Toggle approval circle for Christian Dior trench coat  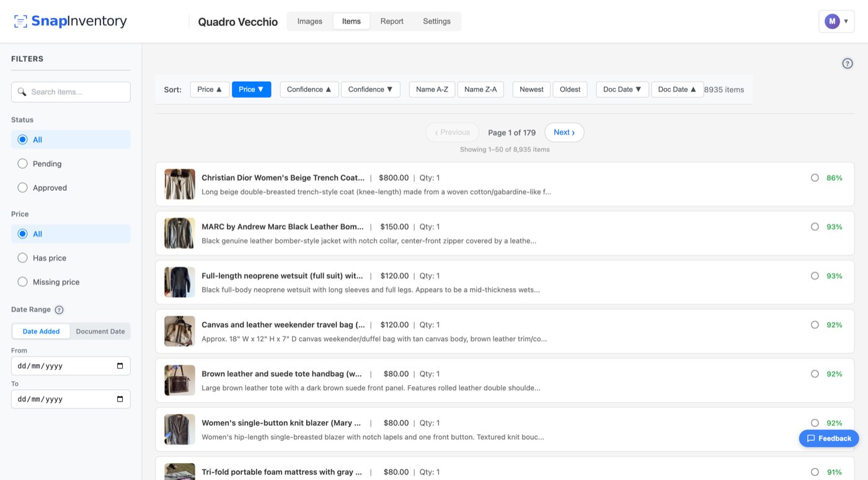click(x=815, y=178)
